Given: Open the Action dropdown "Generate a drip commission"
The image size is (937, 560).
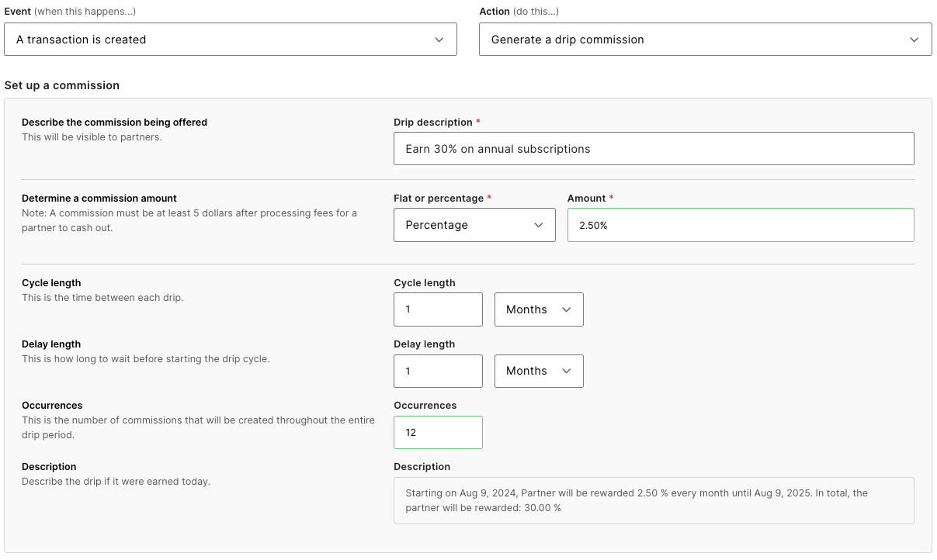Looking at the screenshot, I should click(705, 40).
